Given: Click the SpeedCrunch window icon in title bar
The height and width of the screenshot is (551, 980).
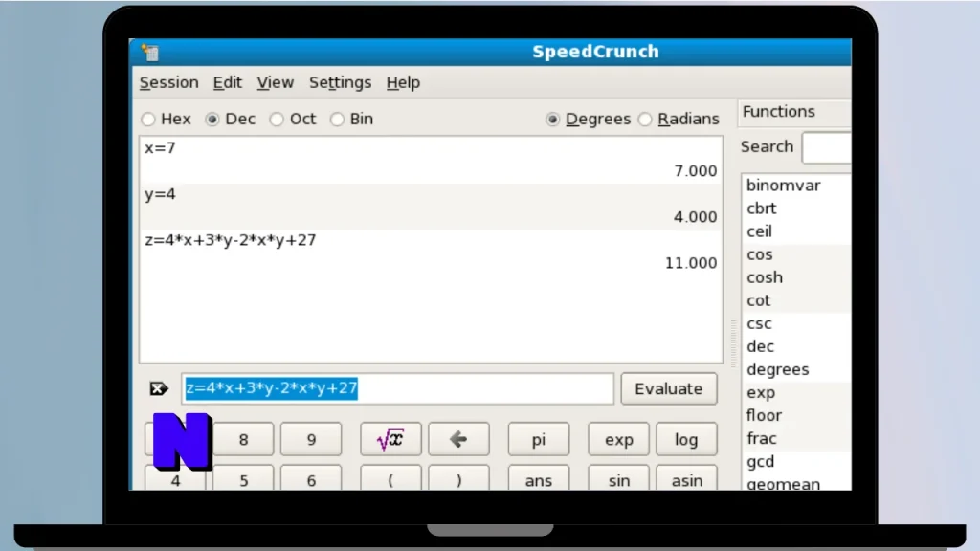Looking at the screenshot, I should click(x=150, y=53).
